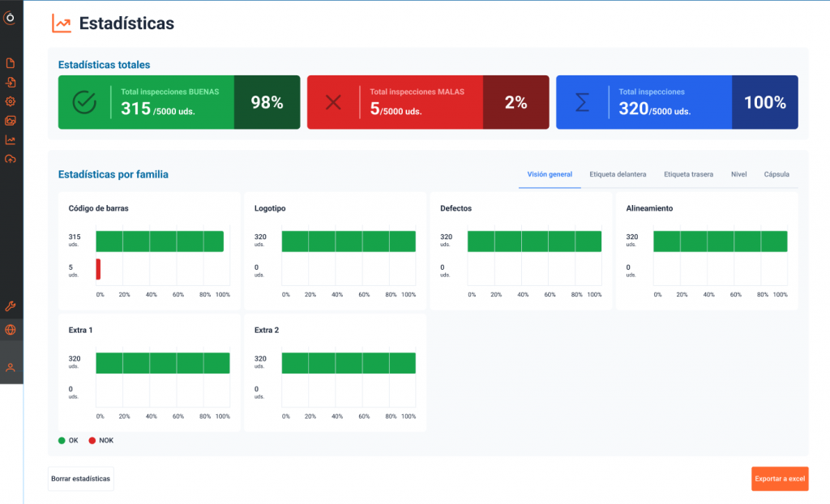The height and width of the screenshot is (504, 830).
Task: Open the document page sidebar icon
Action: pyautogui.click(x=11, y=63)
